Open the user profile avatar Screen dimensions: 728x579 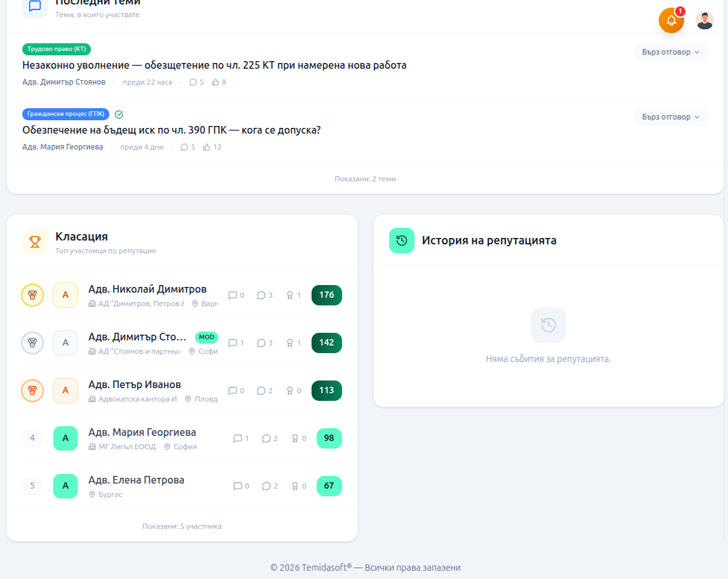pos(704,20)
